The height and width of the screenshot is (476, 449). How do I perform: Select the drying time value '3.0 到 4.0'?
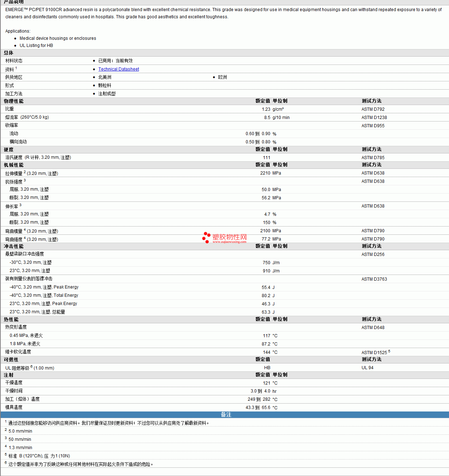pyautogui.click(x=260, y=391)
